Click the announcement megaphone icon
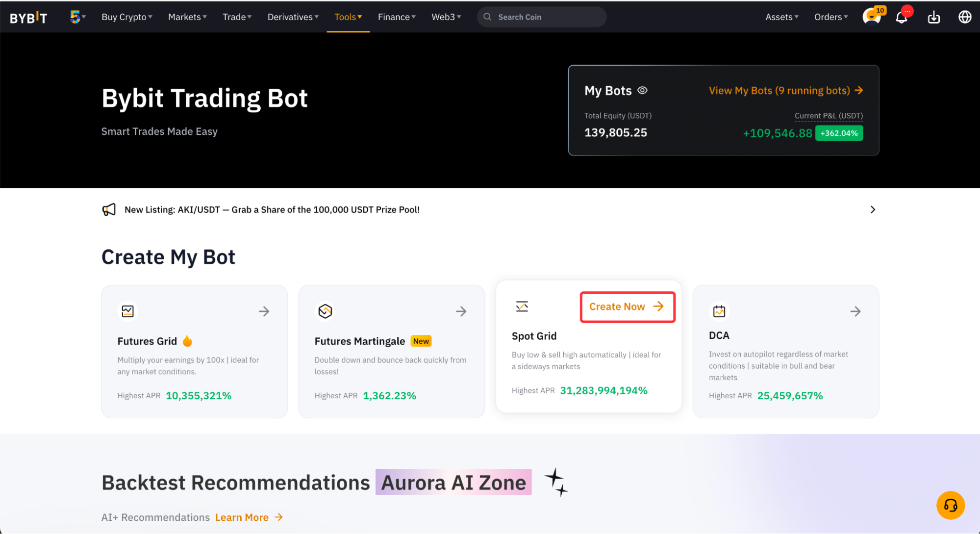 (109, 210)
